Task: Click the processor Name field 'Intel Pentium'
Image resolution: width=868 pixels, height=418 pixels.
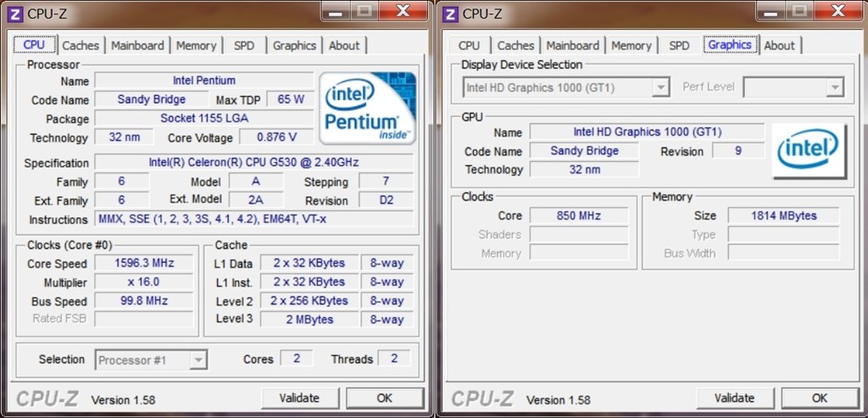Action: [203, 81]
